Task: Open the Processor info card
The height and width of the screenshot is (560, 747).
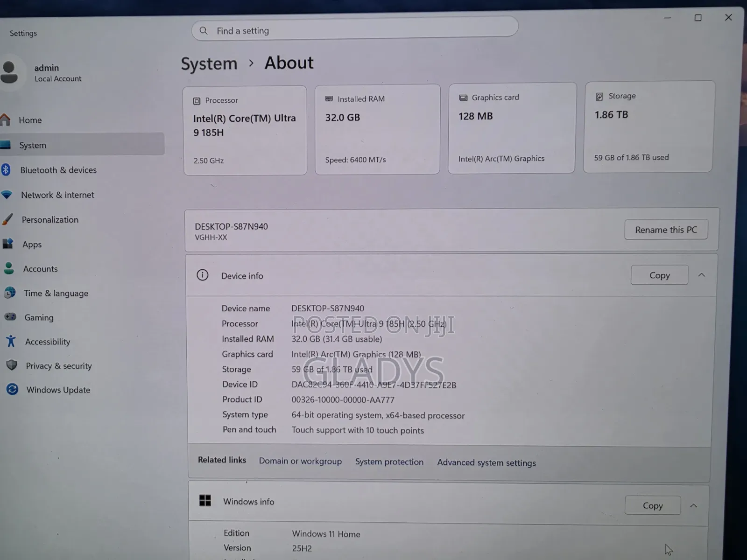Action: 245,131
